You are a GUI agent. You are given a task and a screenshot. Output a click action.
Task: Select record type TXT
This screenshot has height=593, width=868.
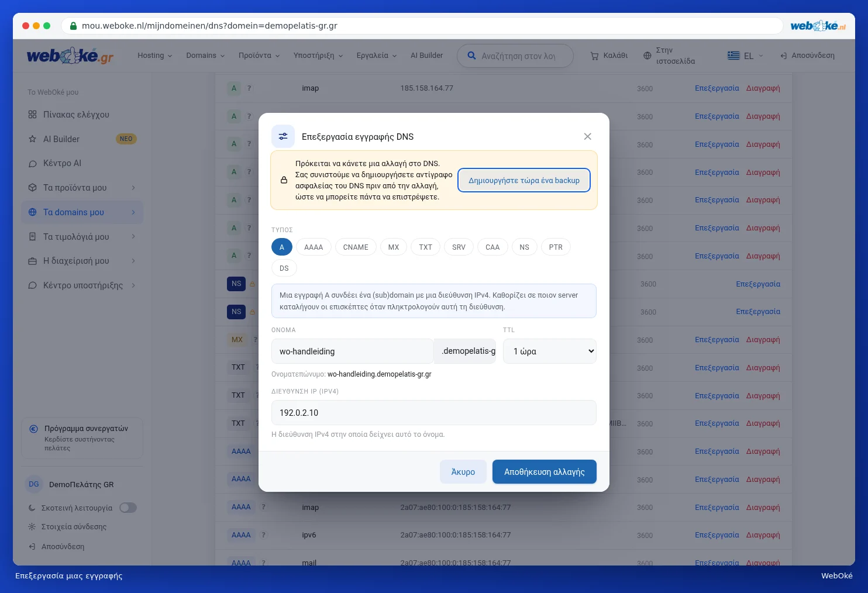(x=425, y=247)
